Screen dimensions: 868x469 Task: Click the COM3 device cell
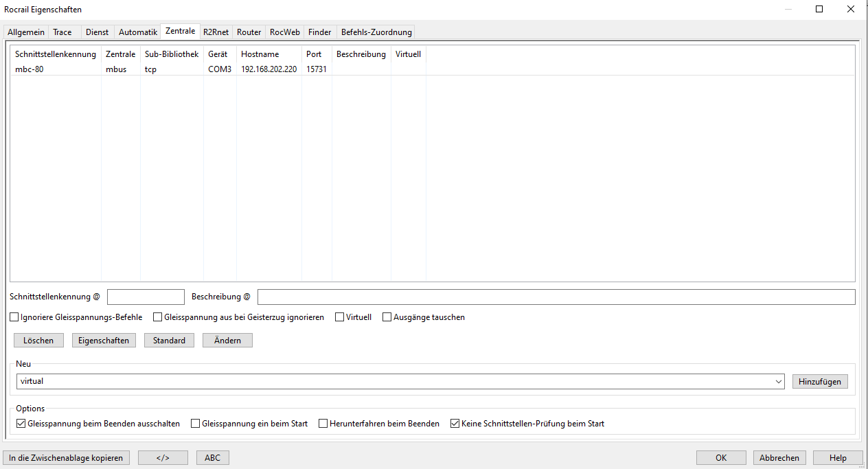(x=220, y=69)
